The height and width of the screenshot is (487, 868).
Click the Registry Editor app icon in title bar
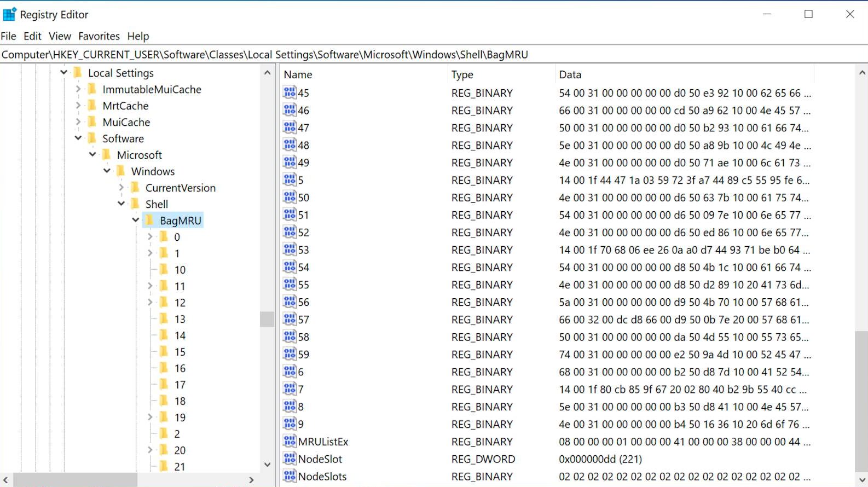(x=9, y=14)
